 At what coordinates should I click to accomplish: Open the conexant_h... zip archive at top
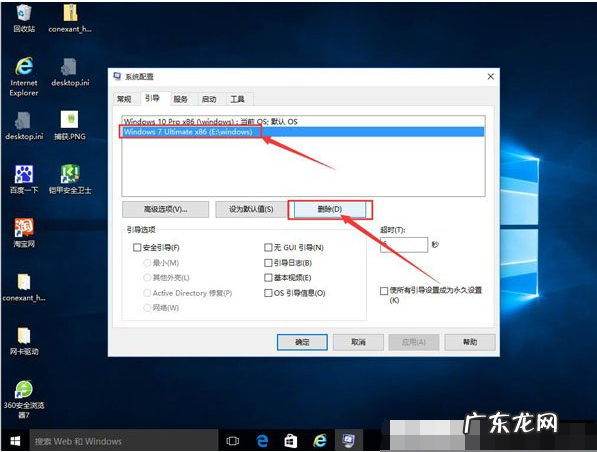coord(70,17)
